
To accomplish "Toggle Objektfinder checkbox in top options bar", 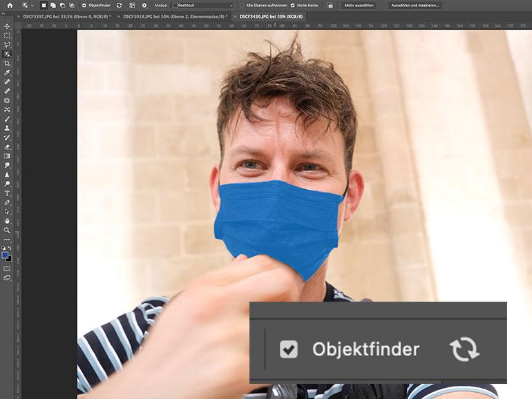I will pos(84,6).
